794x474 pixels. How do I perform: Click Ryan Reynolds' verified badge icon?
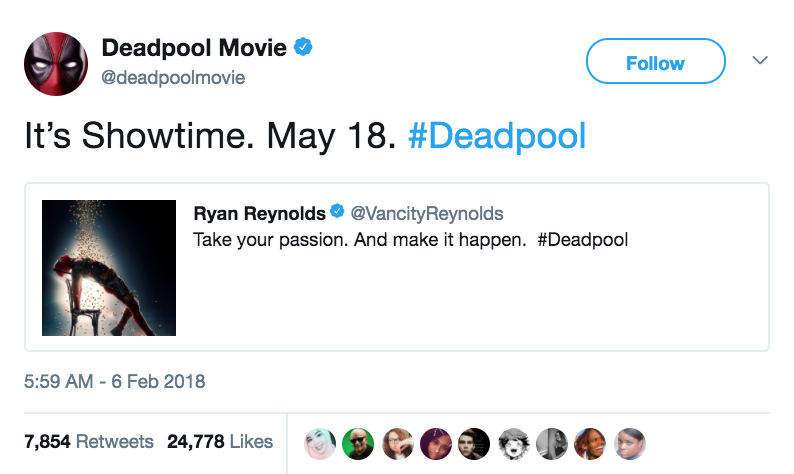pyautogui.click(x=338, y=213)
